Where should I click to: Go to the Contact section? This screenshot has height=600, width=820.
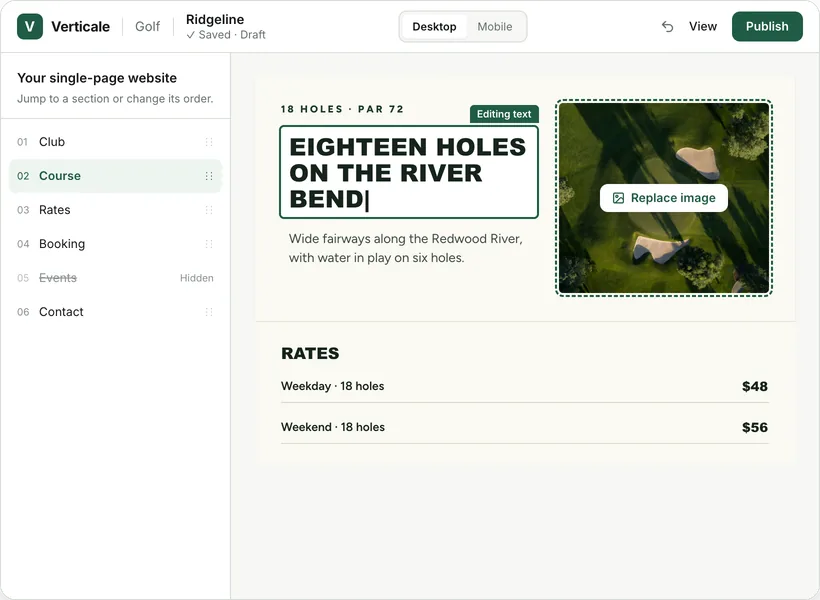[116, 312]
